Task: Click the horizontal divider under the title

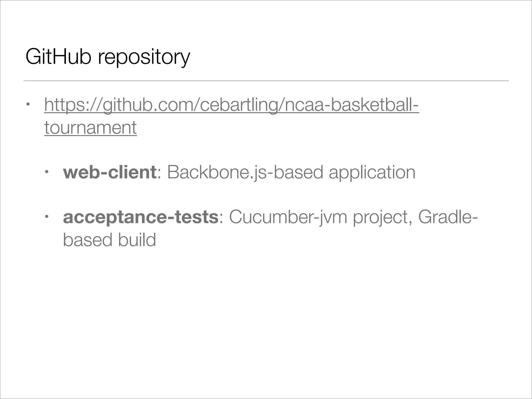Action: 266,81
